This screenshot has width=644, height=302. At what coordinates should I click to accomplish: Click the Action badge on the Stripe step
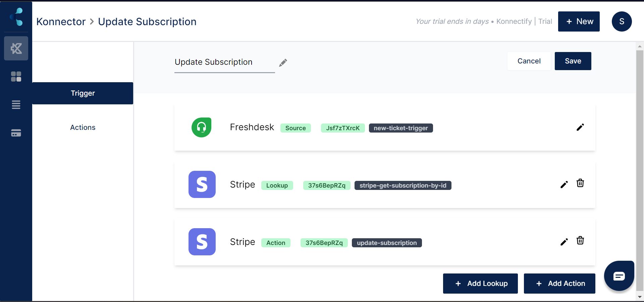pos(276,243)
